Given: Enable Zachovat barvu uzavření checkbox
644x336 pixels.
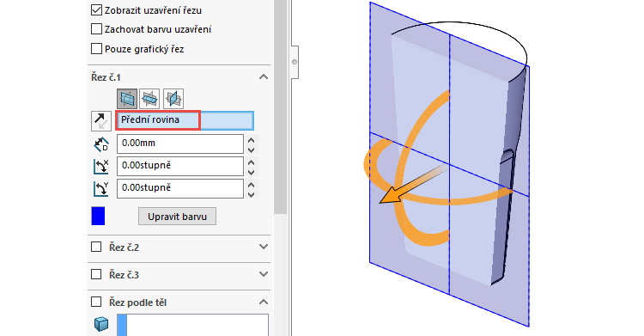Looking at the screenshot, I should coord(96,29).
